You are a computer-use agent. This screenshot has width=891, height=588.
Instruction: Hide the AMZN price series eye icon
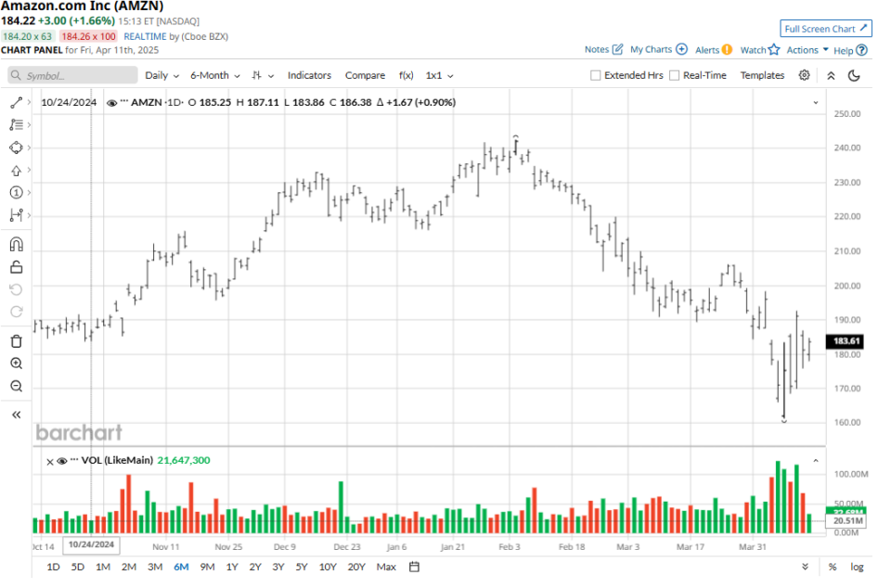pos(111,103)
